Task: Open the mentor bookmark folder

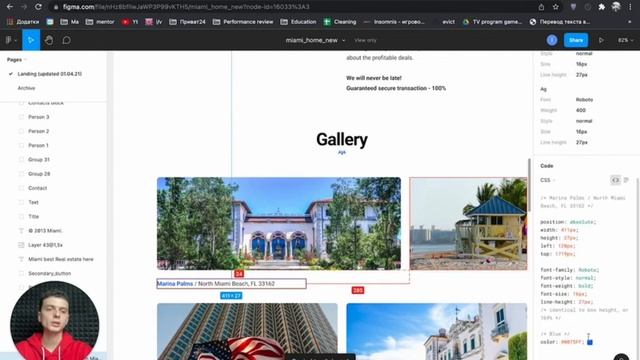Action: (x=100, y=22)
